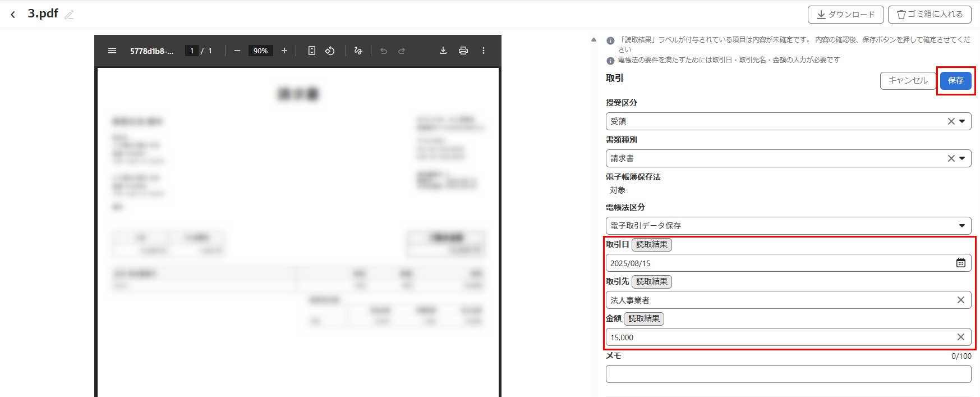Click the fit to page icon

(312, 51)
